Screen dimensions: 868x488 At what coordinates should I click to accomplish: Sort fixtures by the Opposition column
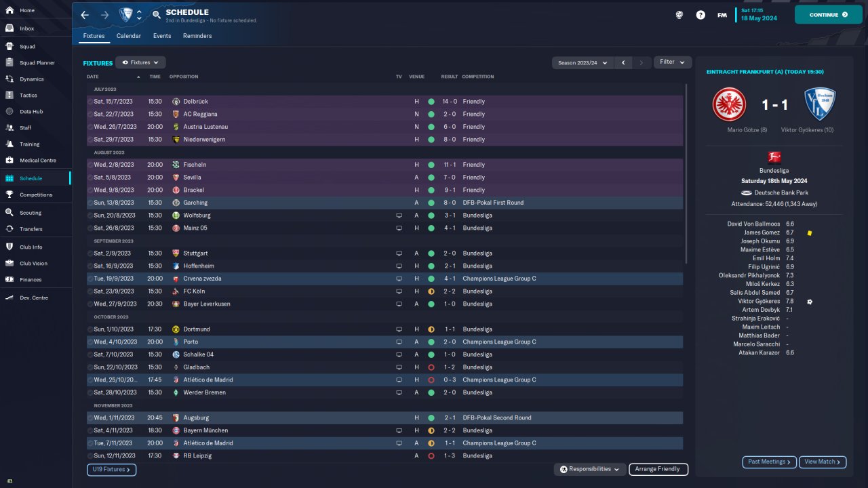[x=184, y=77]
